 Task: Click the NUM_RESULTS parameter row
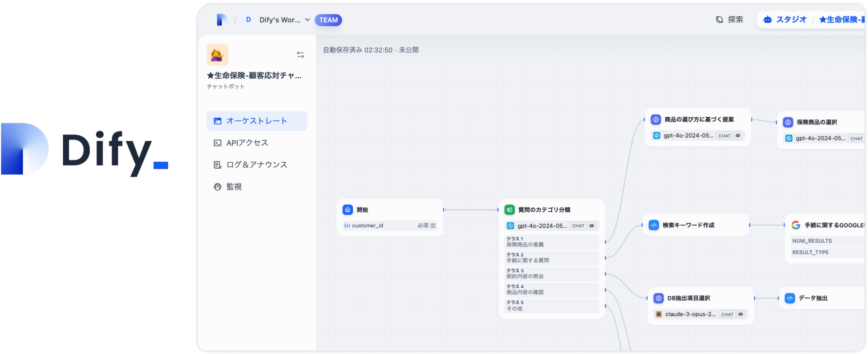pos(828,240)
